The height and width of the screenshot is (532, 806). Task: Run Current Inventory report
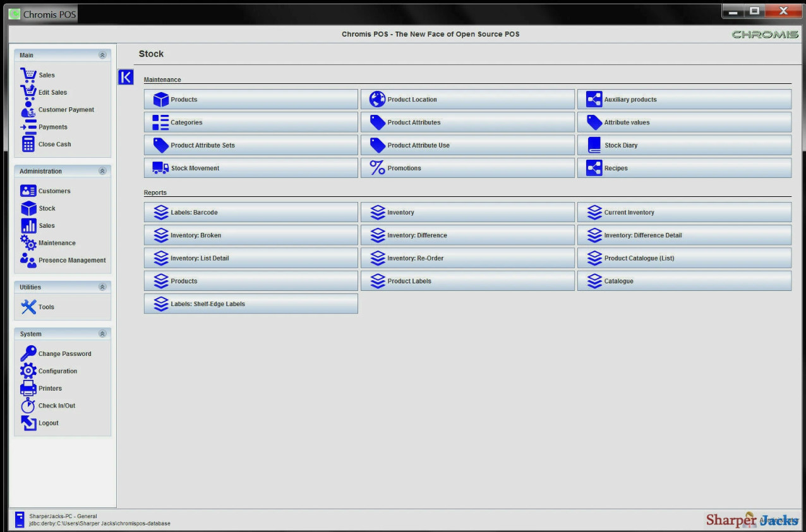click(x=685, y=213)
